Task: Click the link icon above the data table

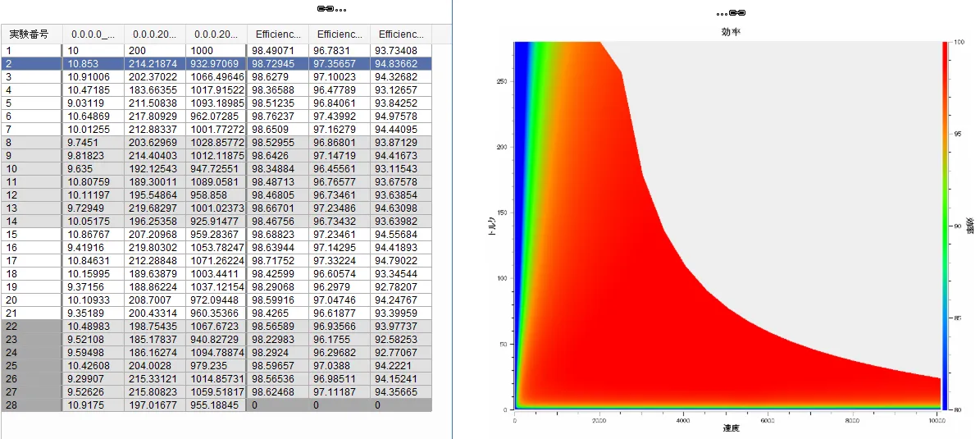Action: tap(325, 9)
